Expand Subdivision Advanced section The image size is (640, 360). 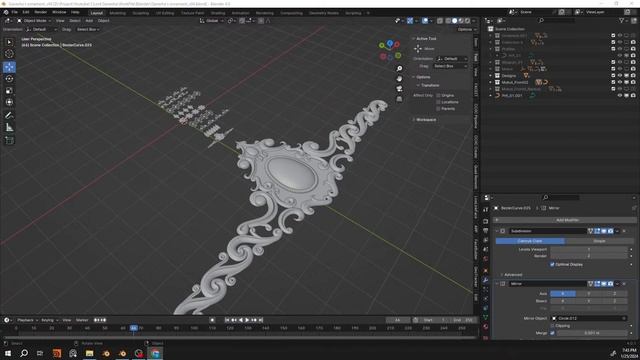click(502, 275)
